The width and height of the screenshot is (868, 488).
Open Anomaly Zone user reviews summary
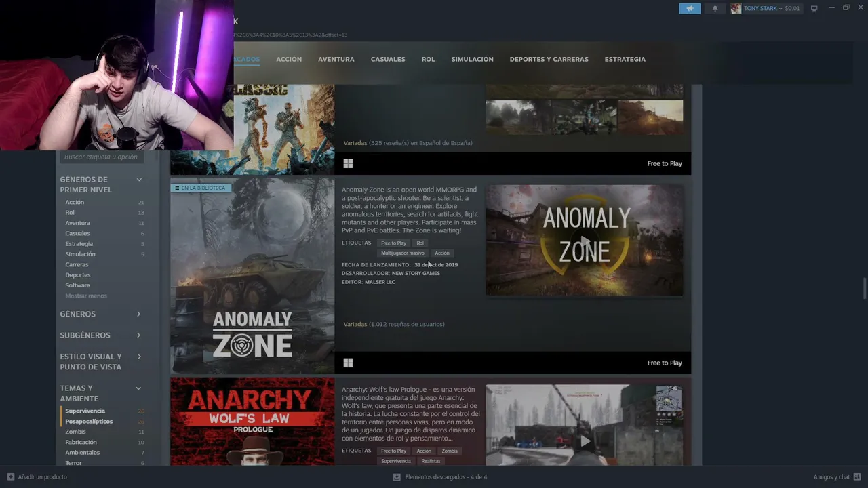click(394, 324)
